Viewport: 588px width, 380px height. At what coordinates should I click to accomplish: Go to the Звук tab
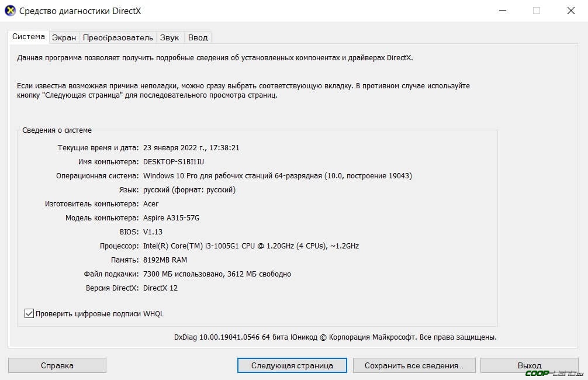coord(170,37)
